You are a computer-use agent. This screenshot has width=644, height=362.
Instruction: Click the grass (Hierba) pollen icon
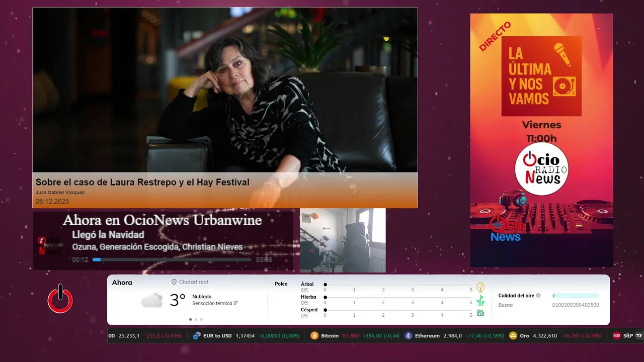click(480, 300)
